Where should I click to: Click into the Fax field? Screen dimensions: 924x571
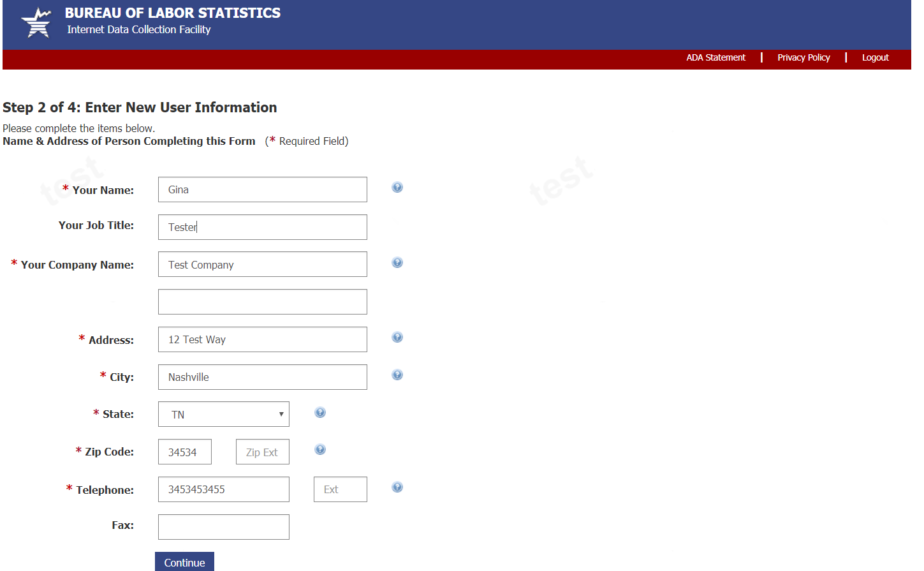coord(224,527)
